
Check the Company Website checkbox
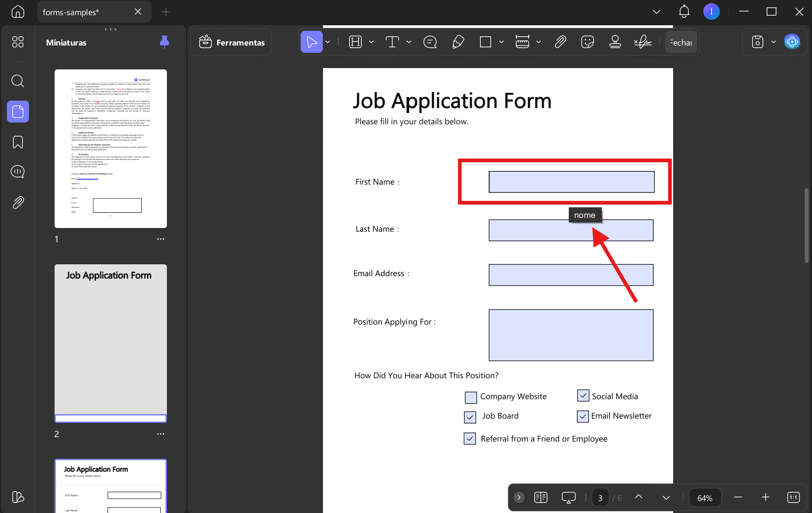(471, 397)
